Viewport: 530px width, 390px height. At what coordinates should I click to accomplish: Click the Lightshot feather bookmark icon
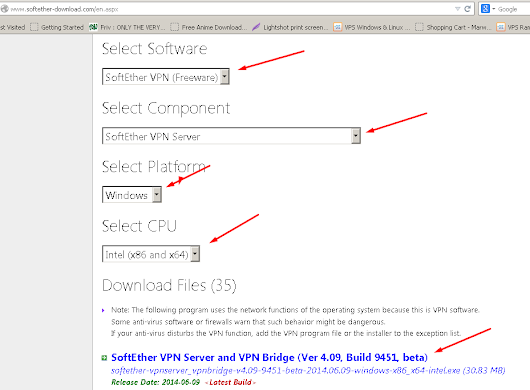(x=256, y=27)
